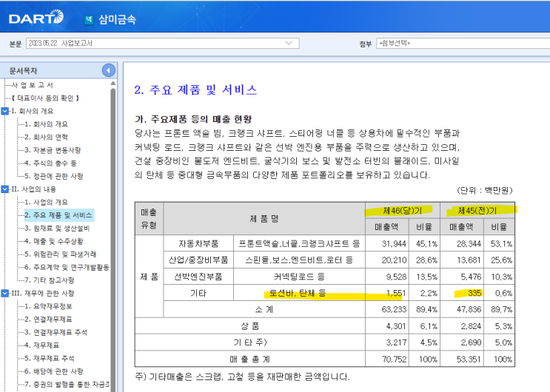
Task: Click the subheading 가. 주요제품 등의 매출 현황
Action: coord(193,119)
